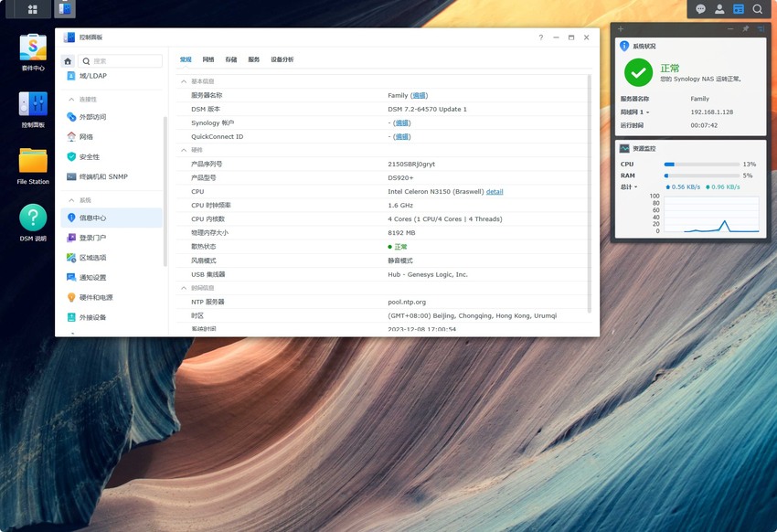The height and width of the screenshot is (532, 777).
Task: Click the info content vertical scrollbar
Action: (590, 194)
